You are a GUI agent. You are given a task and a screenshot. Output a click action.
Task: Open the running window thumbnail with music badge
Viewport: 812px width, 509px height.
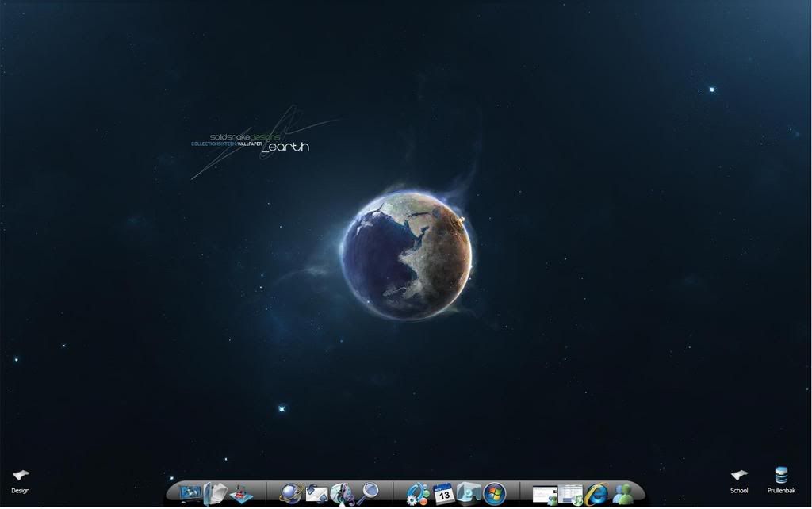(x=570, y=495)
